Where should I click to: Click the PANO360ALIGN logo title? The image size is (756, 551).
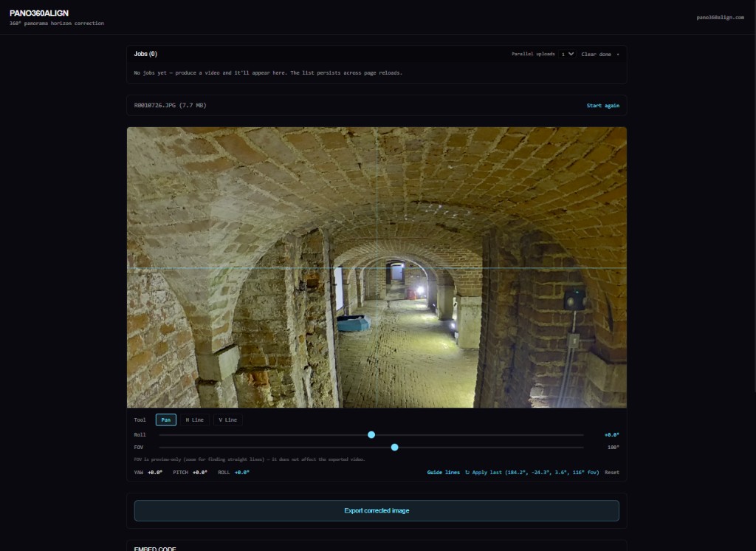pyautogui.click(x=39, y=13)
